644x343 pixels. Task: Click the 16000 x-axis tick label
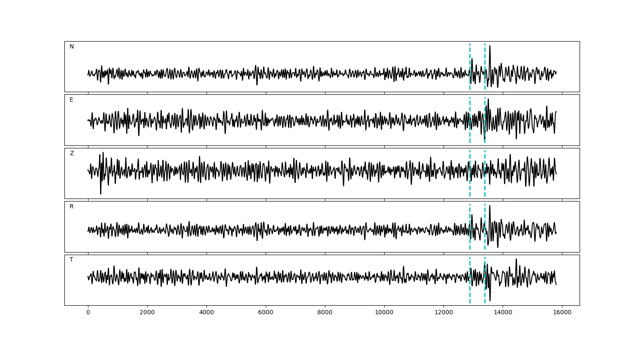[562, 313]
